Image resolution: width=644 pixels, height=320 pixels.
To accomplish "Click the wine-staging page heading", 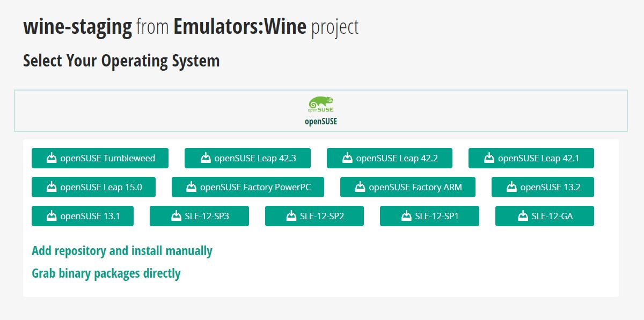I will click(191, 27).
